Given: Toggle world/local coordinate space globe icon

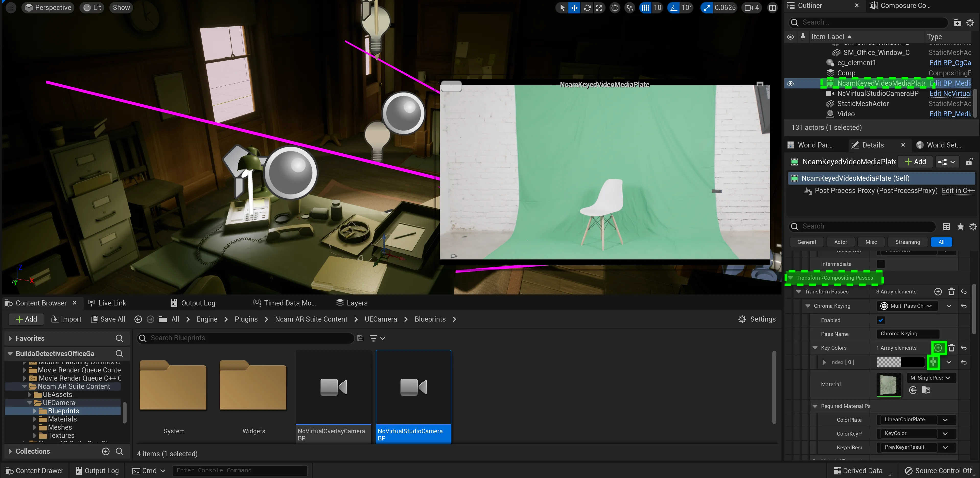Looking at the screenshot, I should click(615, 8).
